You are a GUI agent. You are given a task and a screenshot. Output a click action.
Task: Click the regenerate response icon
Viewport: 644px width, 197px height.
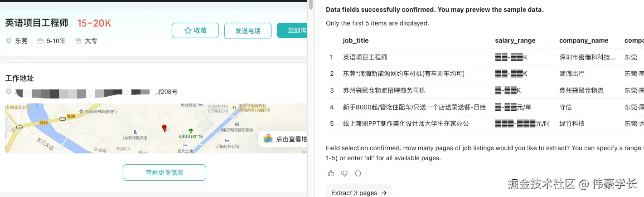pos(358,173)
